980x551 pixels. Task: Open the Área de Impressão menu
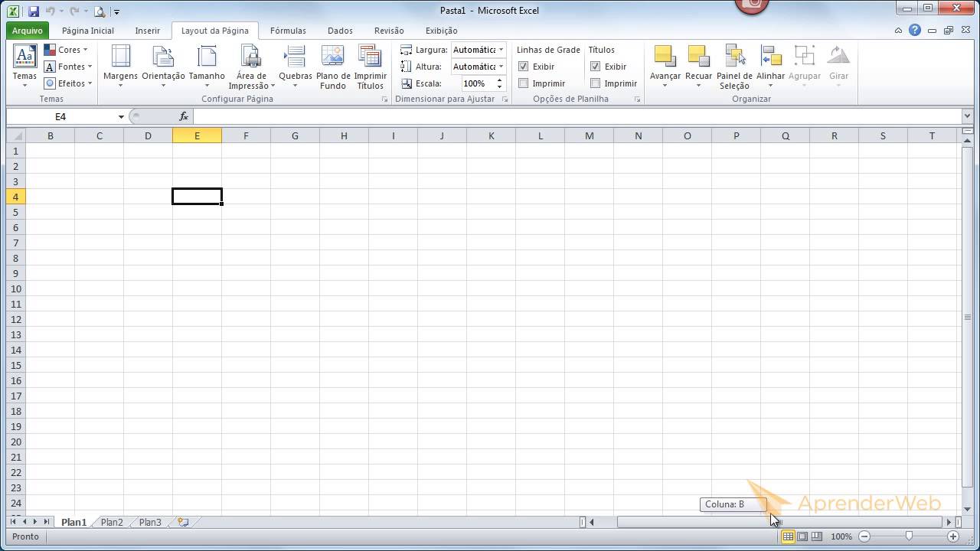251,65
